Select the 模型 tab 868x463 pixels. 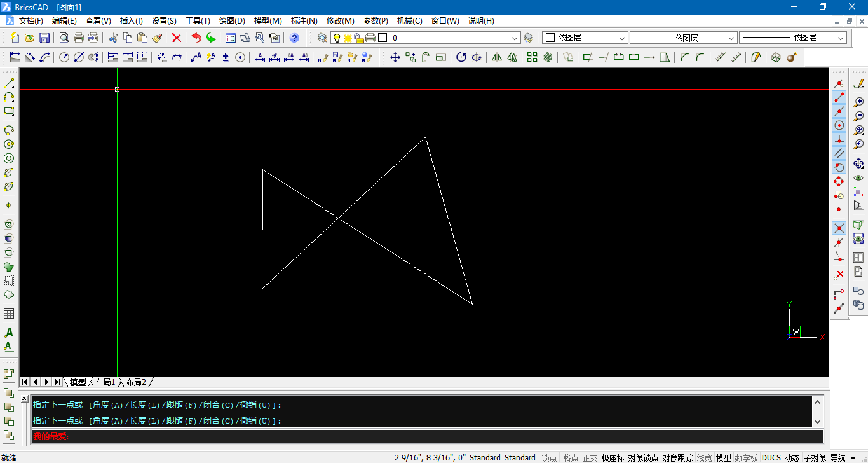coord(78,382)
